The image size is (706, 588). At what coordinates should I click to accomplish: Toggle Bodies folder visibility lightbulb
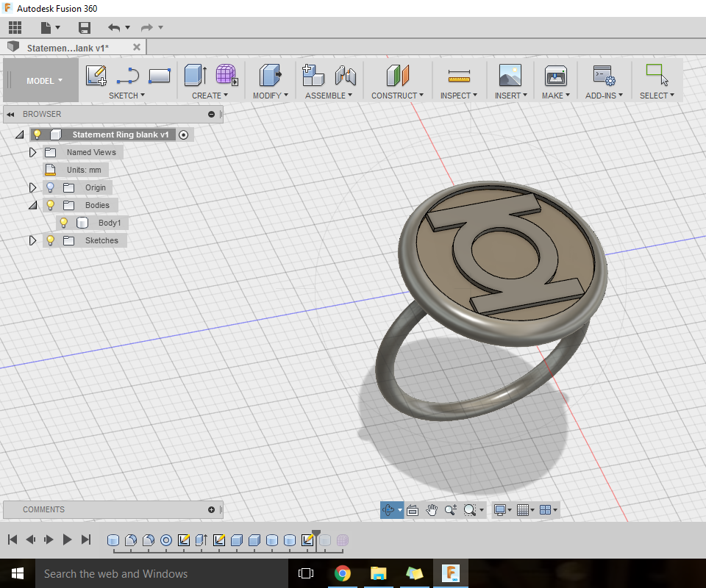tap(51, 205)
